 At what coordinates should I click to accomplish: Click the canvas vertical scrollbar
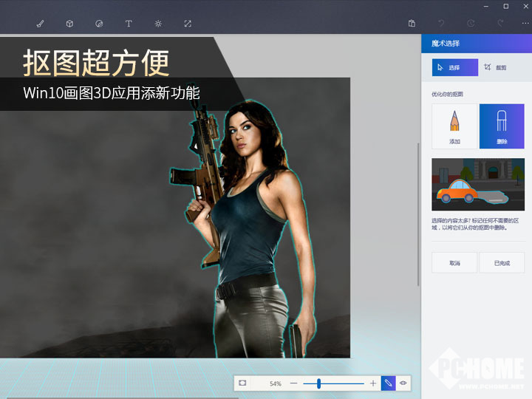click(x=418, y=214)
